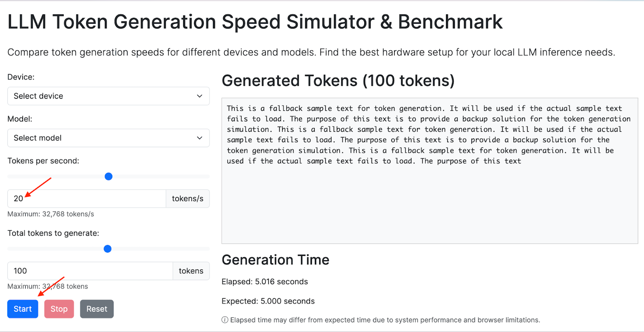
Task: Click the "Generated Tokens (100 tokens)" heading
Action: click(x=338, y=81)
